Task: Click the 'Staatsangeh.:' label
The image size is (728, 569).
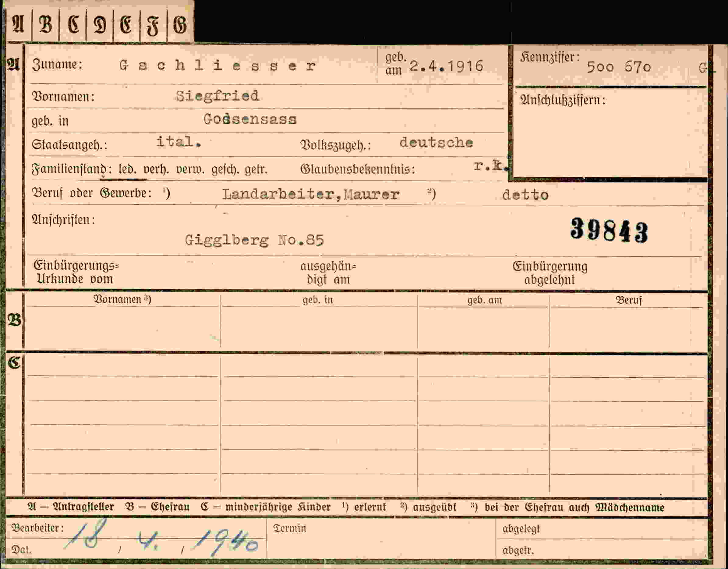Action: (69, 145)
